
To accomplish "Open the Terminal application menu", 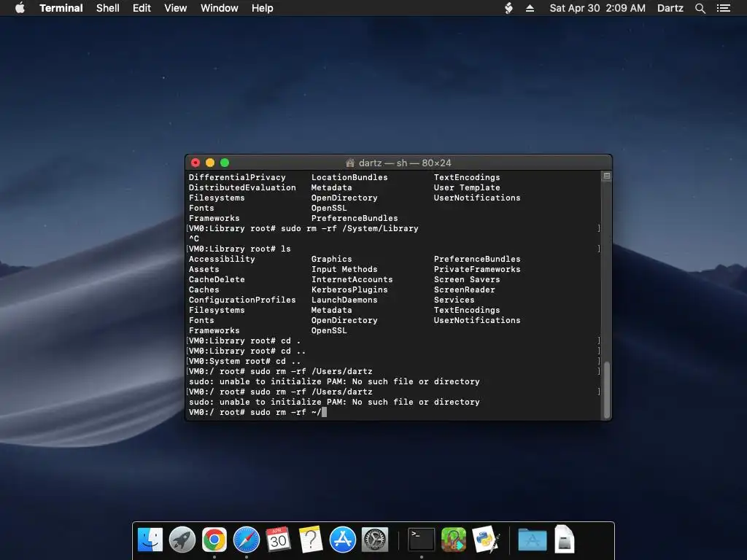I will coord(61,8).
